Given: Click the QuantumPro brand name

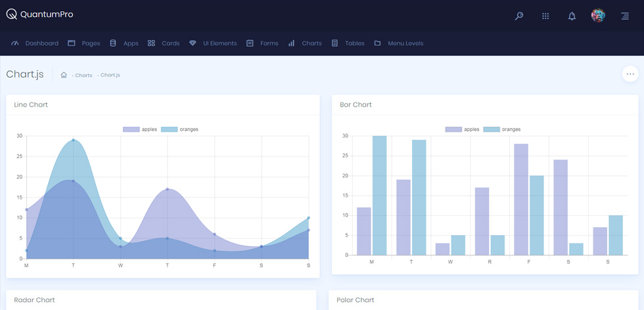Looking at the screenshot, I should point(47,14).
